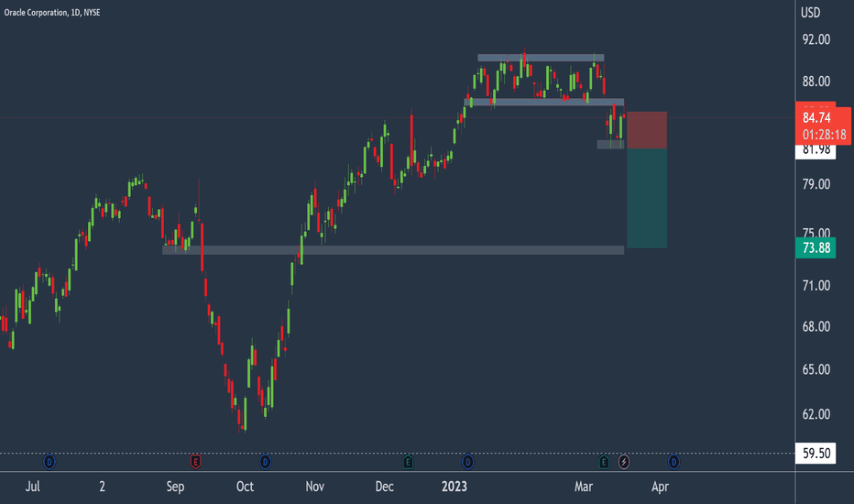
Task: Click the 59.50 price label
Action: point(816,454)
